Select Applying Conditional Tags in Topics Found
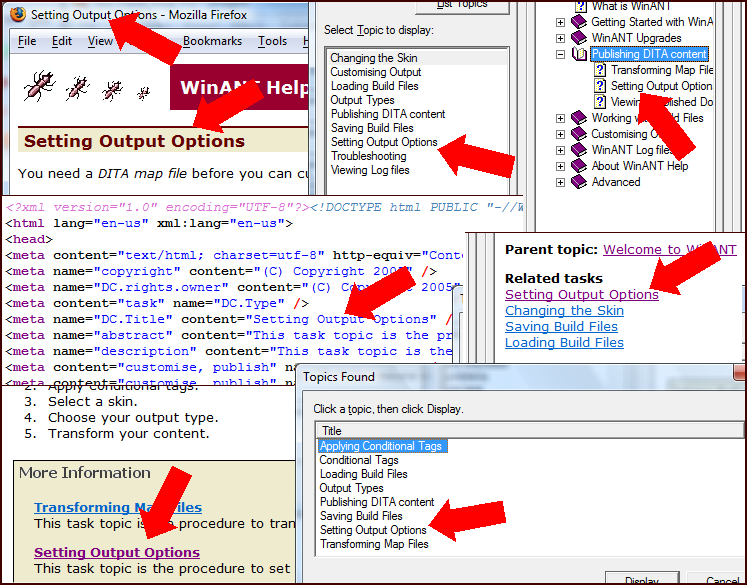 coord(380,446)
